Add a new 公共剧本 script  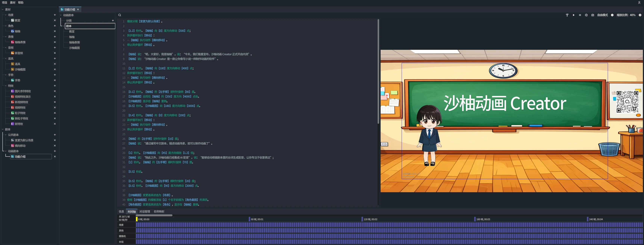[x=55, y=135]
